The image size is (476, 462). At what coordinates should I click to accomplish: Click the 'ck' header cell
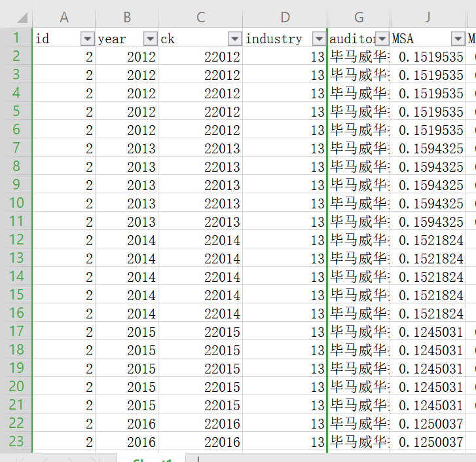pos(200,39)
